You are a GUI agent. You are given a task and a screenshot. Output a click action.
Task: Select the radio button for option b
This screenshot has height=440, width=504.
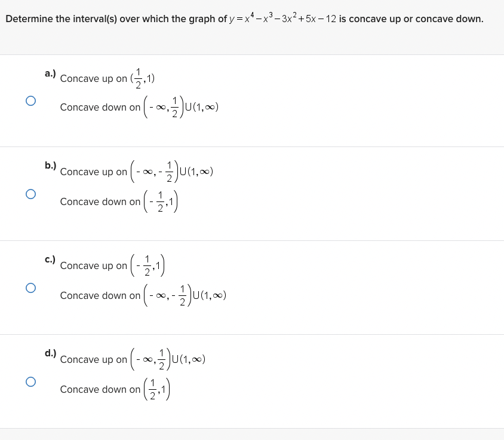31,194
